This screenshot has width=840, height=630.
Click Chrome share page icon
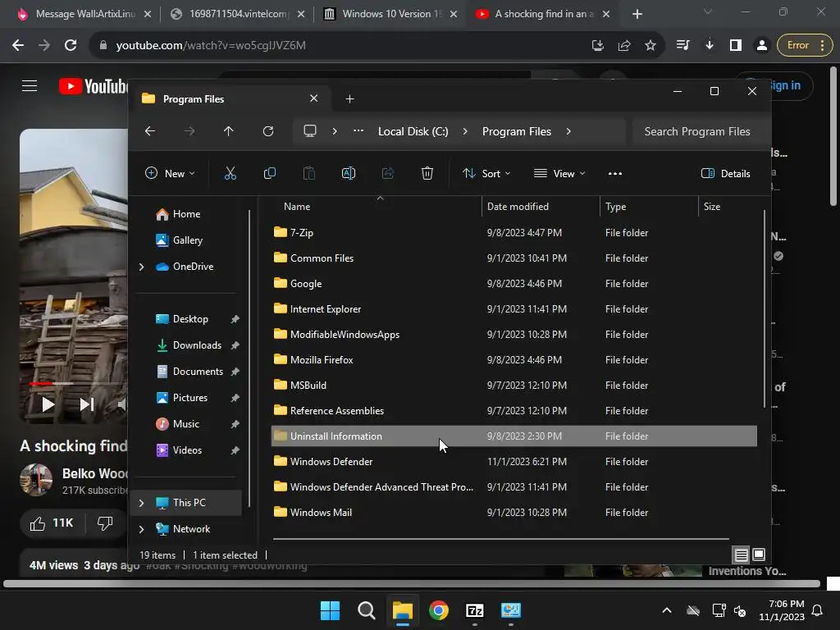click(624, 46)
